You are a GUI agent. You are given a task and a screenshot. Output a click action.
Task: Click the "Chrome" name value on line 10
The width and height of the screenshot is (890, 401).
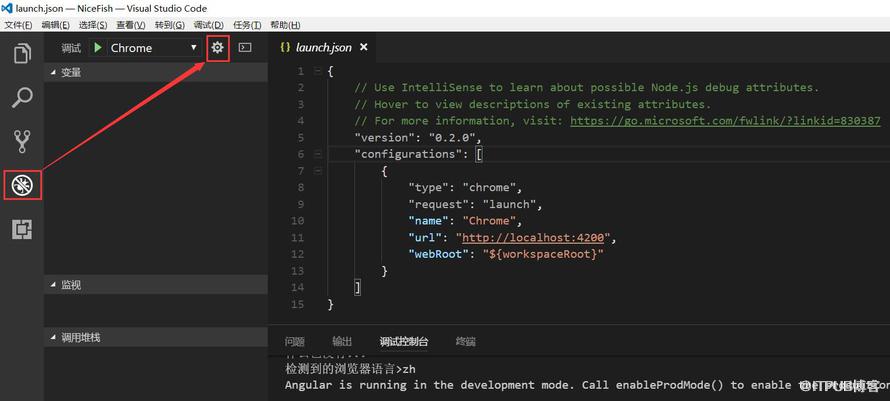click(489, 220)
